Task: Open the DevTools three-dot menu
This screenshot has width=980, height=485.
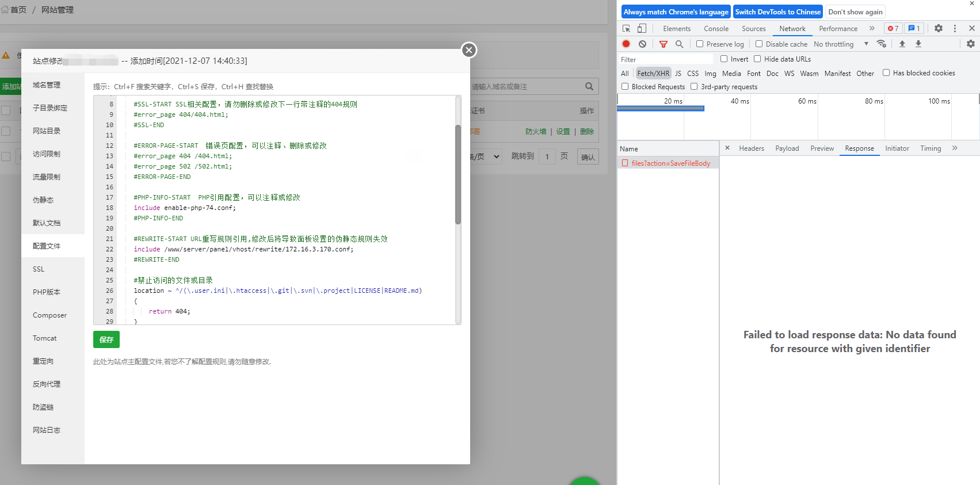Action: click(x=955, y=28)
